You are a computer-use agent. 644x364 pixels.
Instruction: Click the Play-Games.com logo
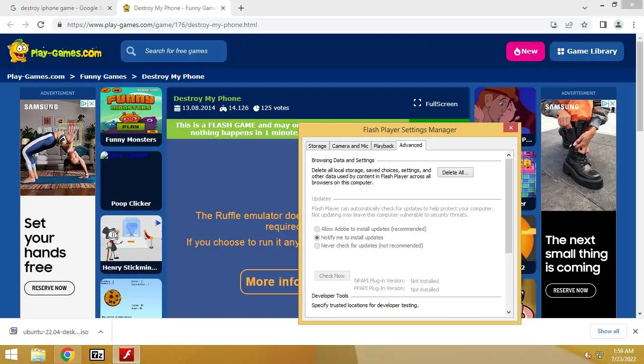tap(54, 51)
